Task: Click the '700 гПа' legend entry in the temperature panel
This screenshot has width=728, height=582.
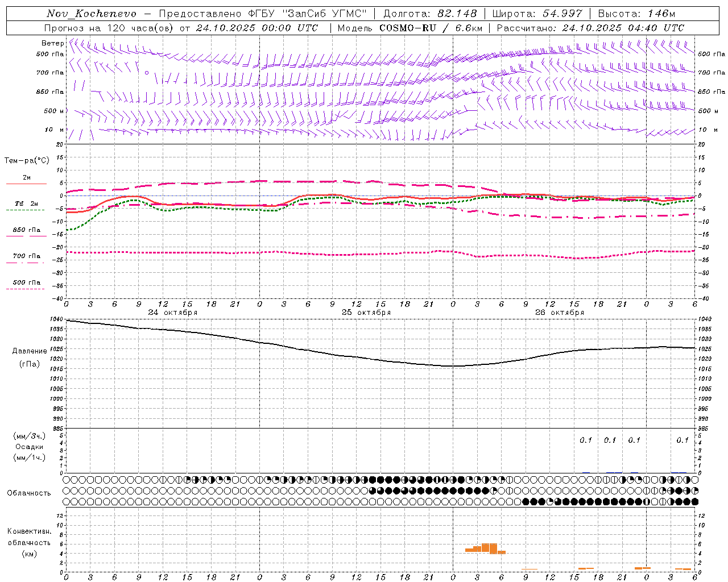Action: [26, 256]
